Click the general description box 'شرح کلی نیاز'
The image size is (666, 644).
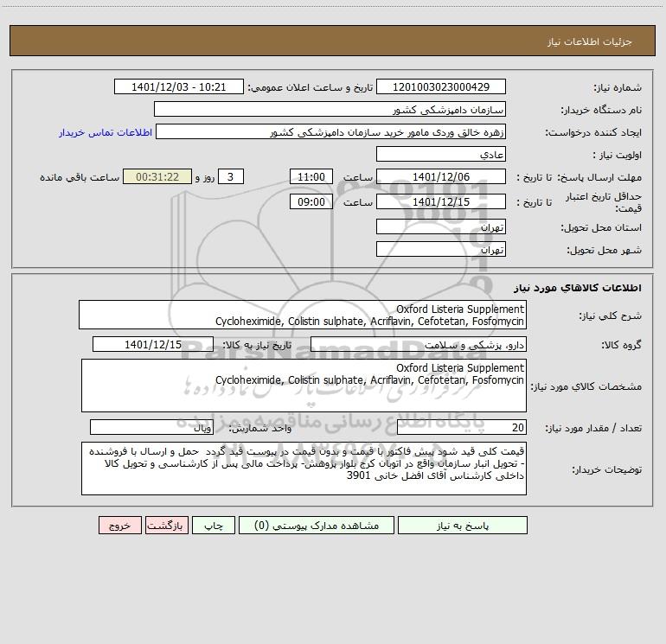coord(303,315)
